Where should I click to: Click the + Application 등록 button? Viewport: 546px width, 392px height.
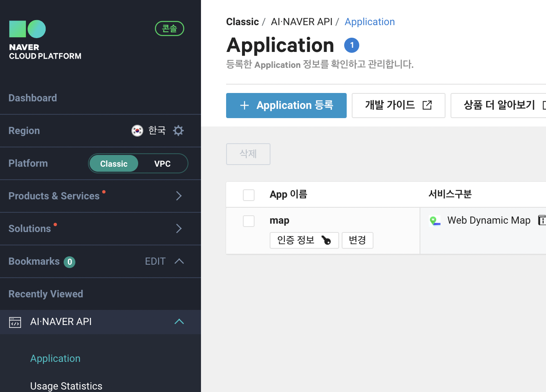coord(286,106)
